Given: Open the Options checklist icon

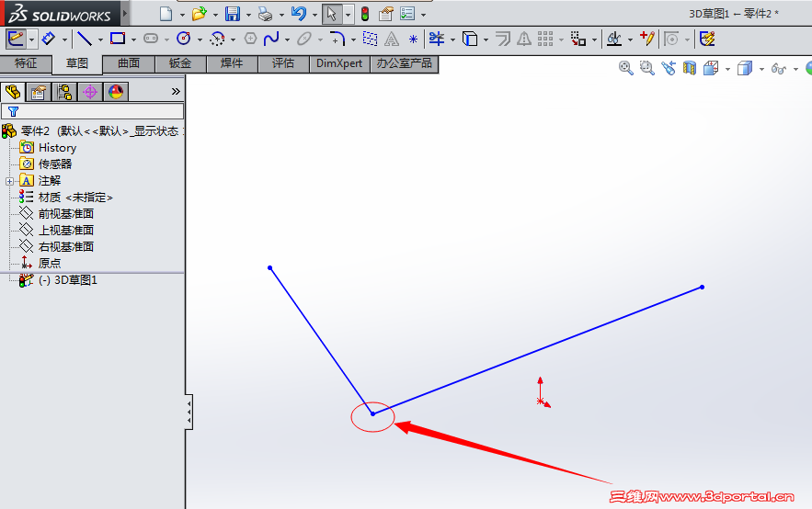Looking at the screenshot, I should click(407, 14).
